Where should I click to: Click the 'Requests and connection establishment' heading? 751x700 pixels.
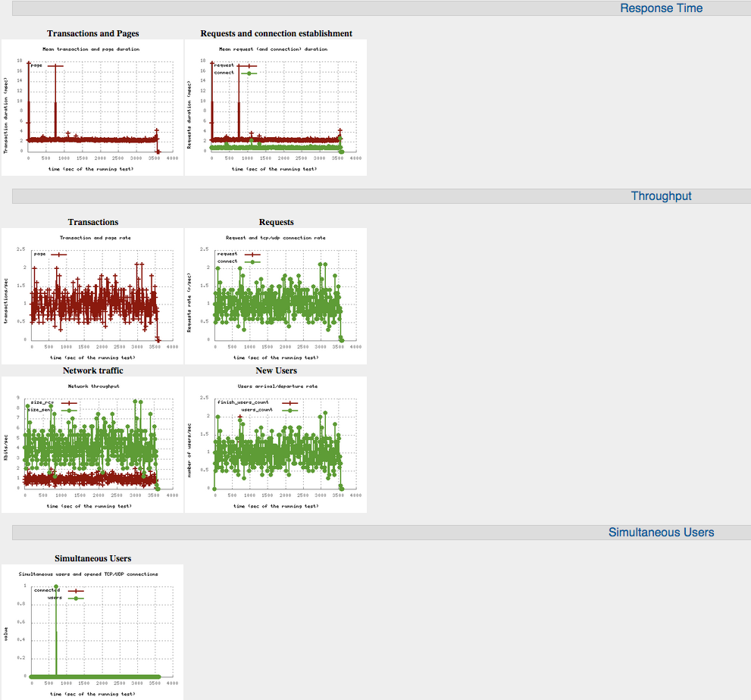[x=277, y=33]
